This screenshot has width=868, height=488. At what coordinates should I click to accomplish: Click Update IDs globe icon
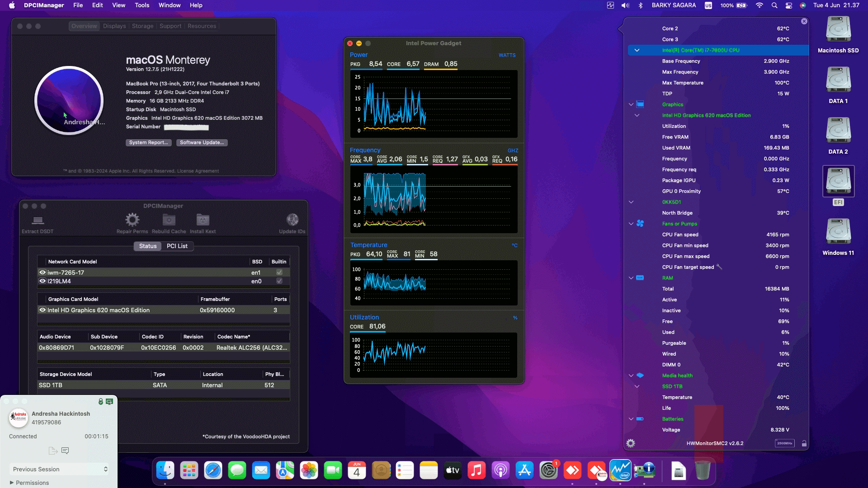[292, 220]
